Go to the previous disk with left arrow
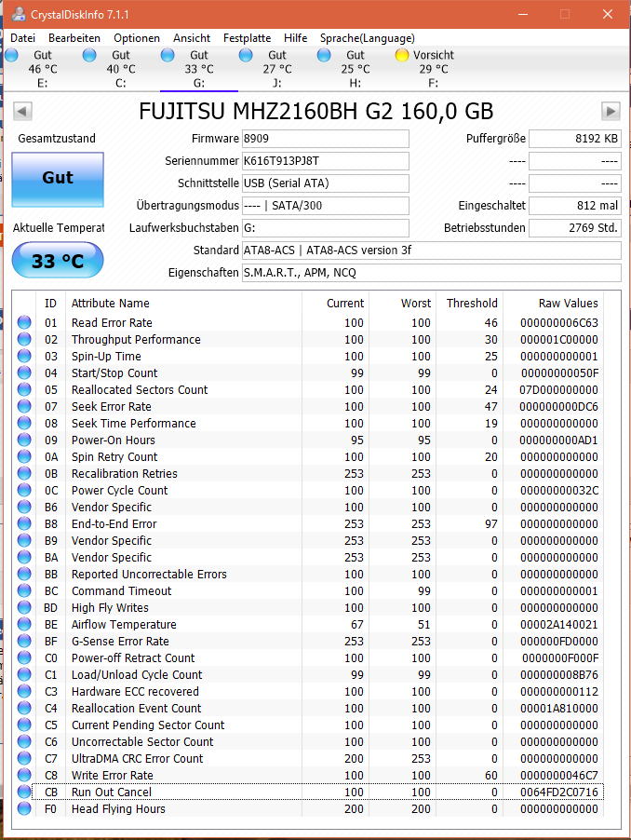 (x=22, y=112)
